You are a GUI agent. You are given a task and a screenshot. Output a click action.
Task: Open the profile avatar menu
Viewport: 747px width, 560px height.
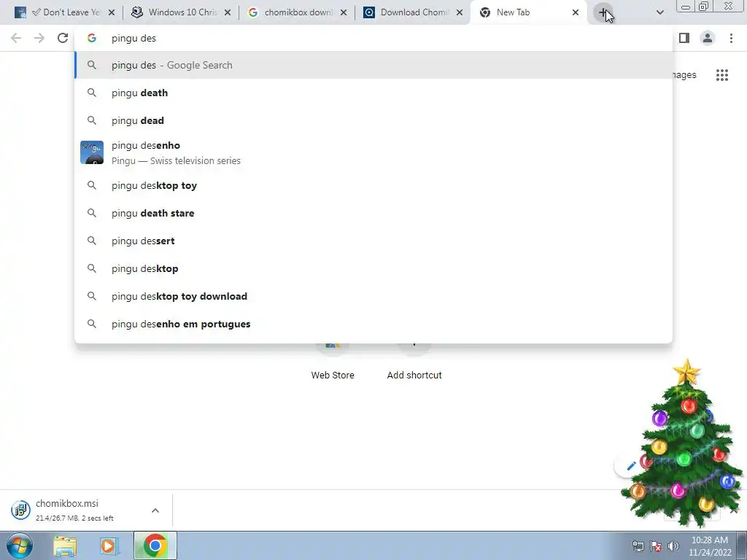tap(708, 38)
